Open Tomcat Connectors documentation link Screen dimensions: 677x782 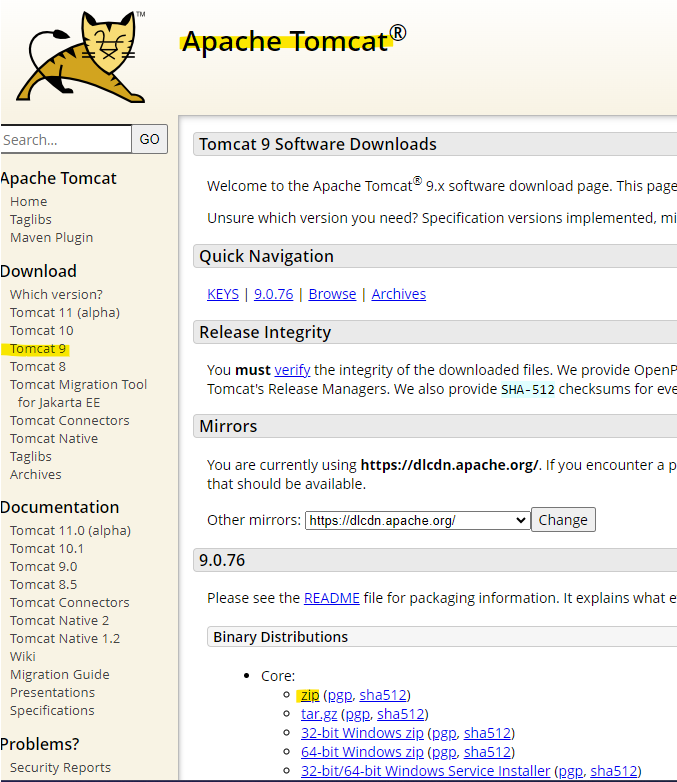tap(69, 602)
